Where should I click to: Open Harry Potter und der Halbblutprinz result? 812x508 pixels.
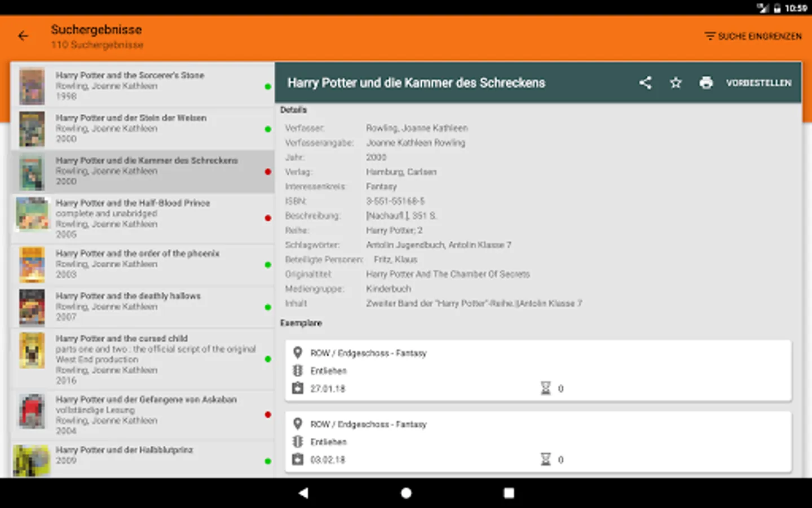(143, 459)
